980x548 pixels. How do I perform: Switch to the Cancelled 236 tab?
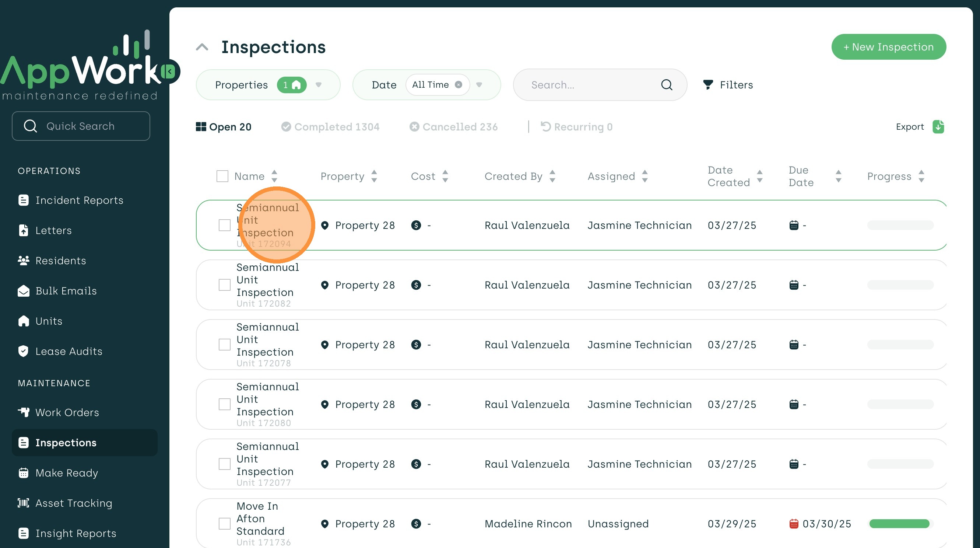(x=453, y=127)
